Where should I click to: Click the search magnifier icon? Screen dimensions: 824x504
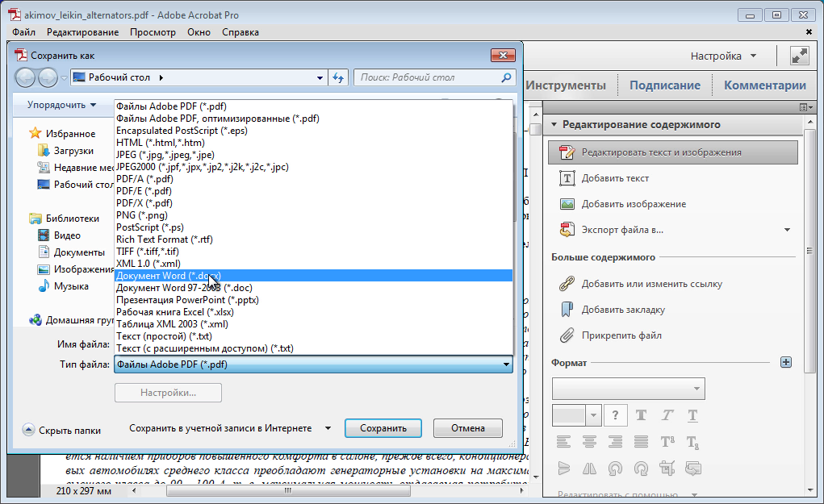(x=506, y=77)
